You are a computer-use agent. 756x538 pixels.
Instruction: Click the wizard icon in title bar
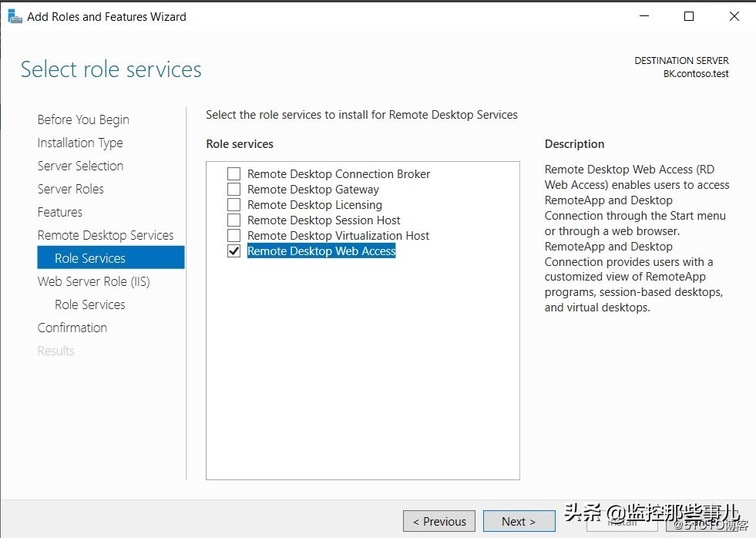click(15, 16)
